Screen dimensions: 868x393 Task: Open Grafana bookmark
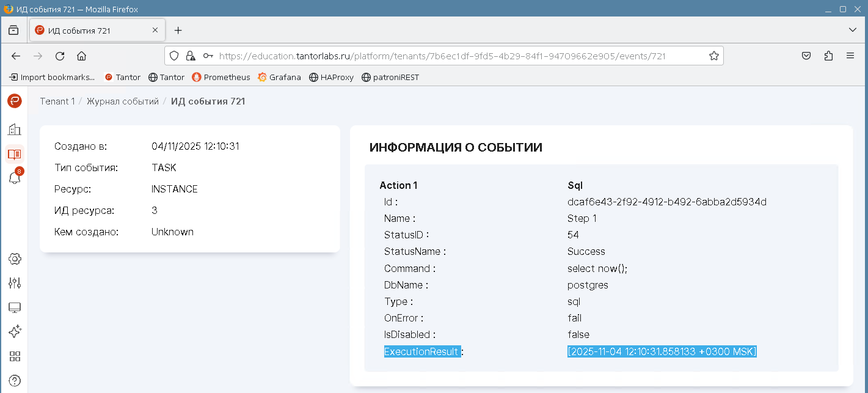coord(280,77)
